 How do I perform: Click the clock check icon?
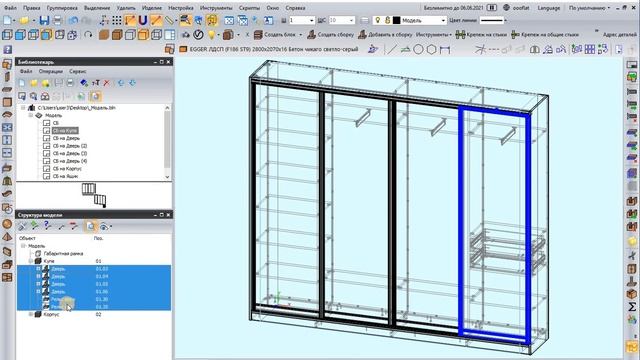[198, 35]
